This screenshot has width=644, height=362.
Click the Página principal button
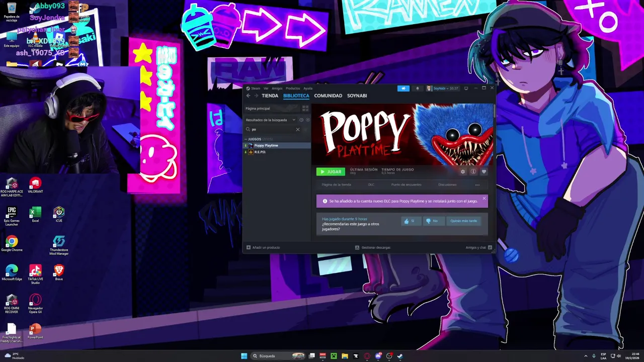(x=272, y=108)
